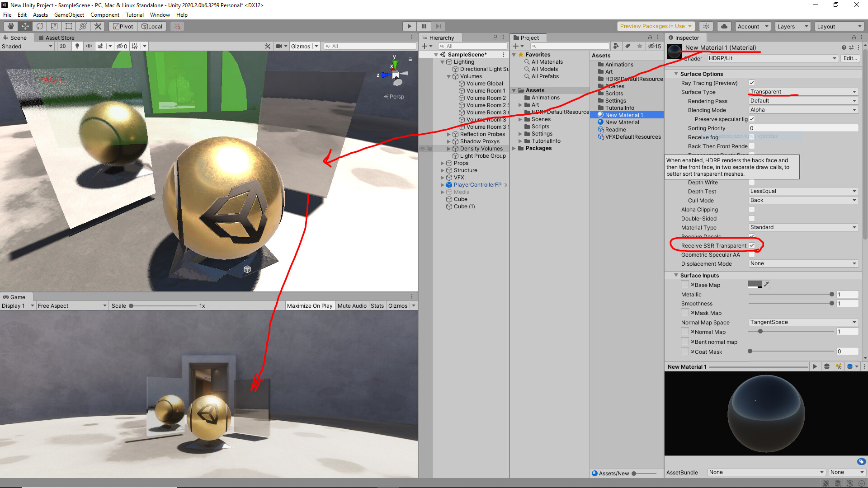
Task: Expand the Props hierarchy item
Action: [x=443, y=163]
